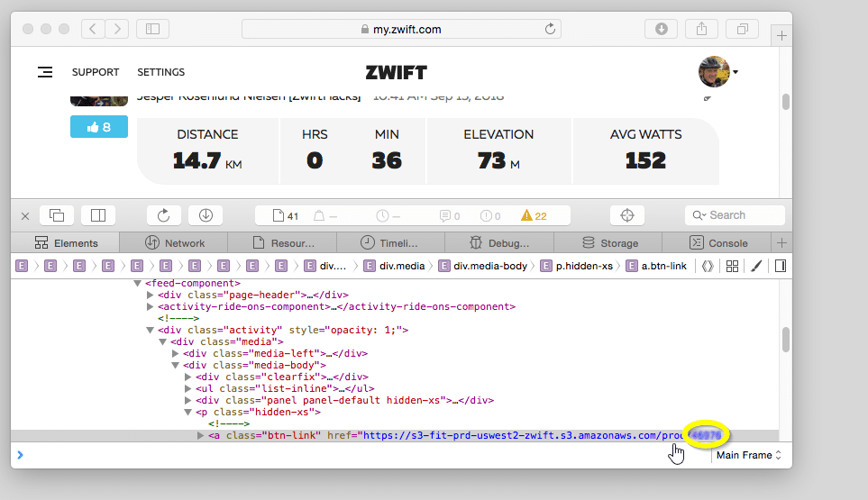This screenshot has height=500, width=868.
Task: Collapse the div activity node
Action: tap(150, 330)
